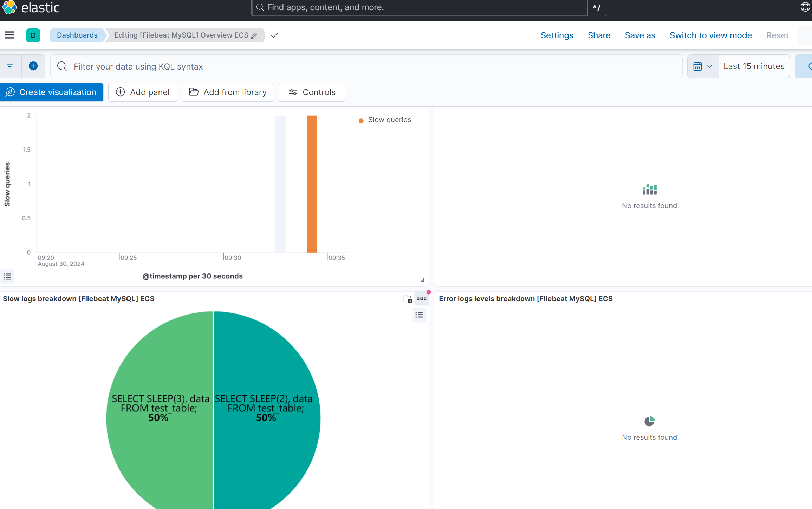Open dashboard Settings

(557, 35)
